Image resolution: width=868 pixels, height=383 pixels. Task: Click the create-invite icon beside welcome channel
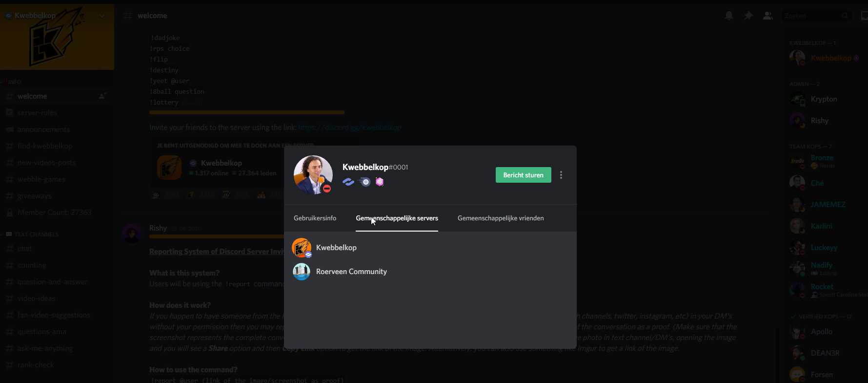tap(102, 96)
